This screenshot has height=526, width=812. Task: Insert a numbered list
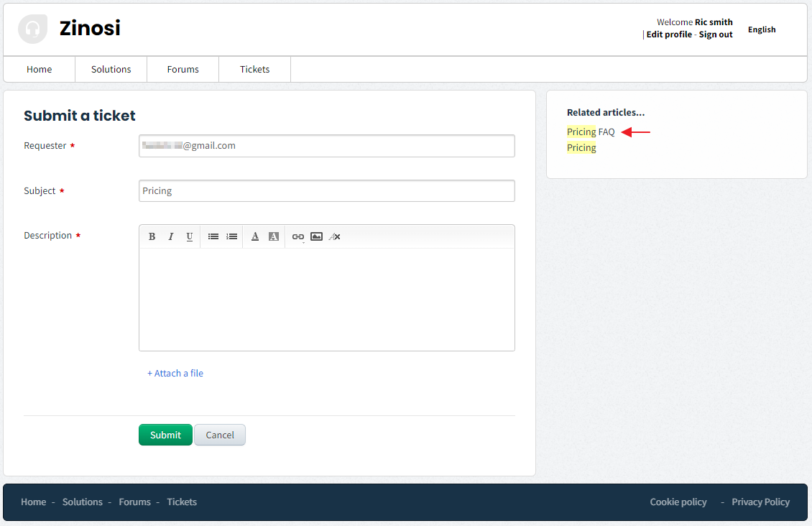pos(232,236)
